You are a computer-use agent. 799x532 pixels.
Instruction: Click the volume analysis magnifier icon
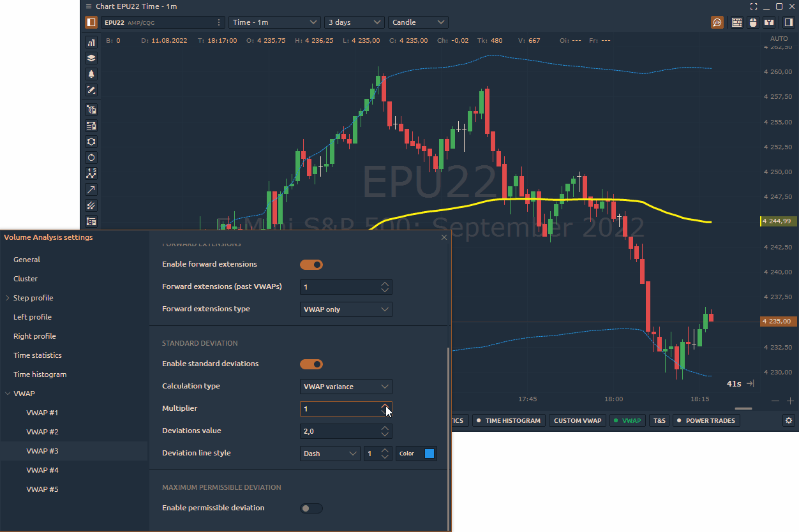(717, 22)
